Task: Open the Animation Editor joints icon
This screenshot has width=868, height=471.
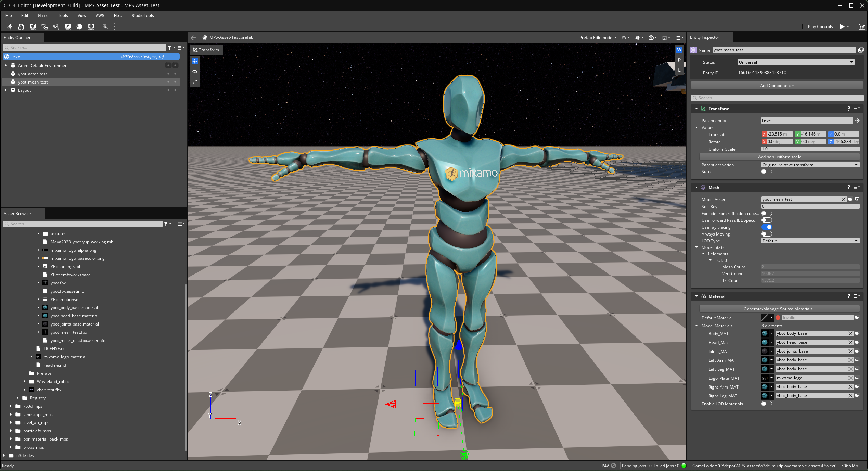Action: click(56, 27)
